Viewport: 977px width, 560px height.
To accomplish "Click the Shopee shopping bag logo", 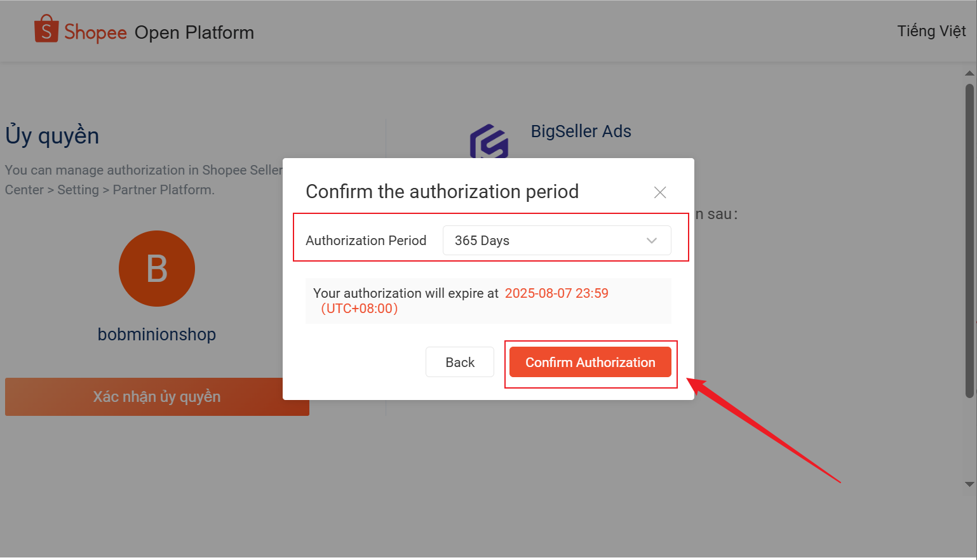I will point(46,29).
